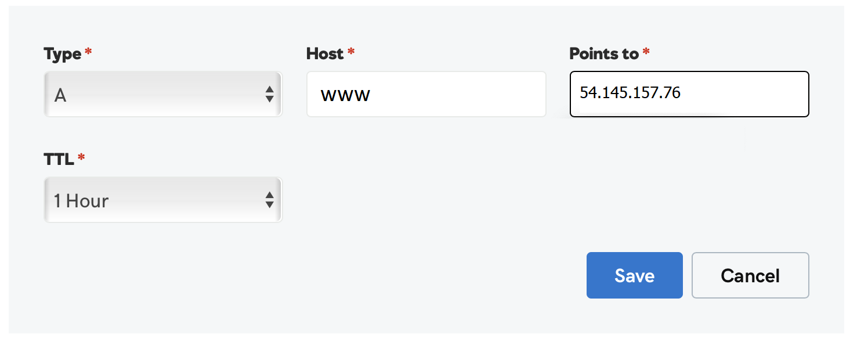Click the Host field label
This screenshot has height=345, width=868.
pyautogui.click(x=325, y=54)
